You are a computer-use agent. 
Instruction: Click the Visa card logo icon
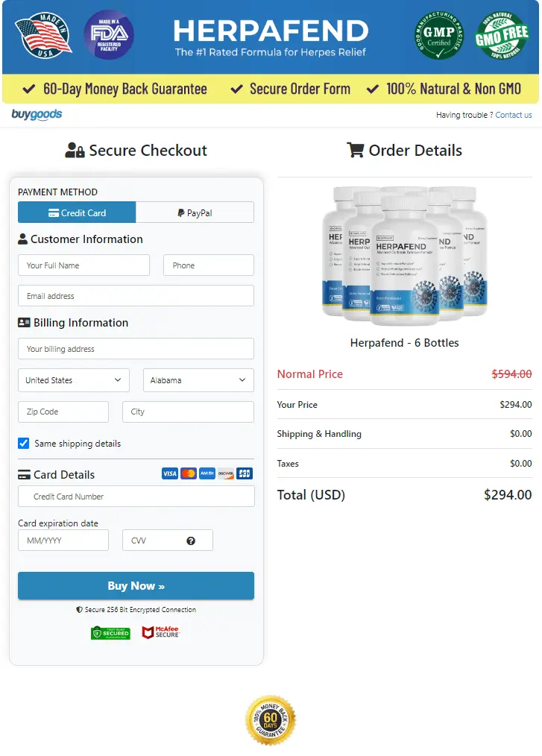click(170, 473)
